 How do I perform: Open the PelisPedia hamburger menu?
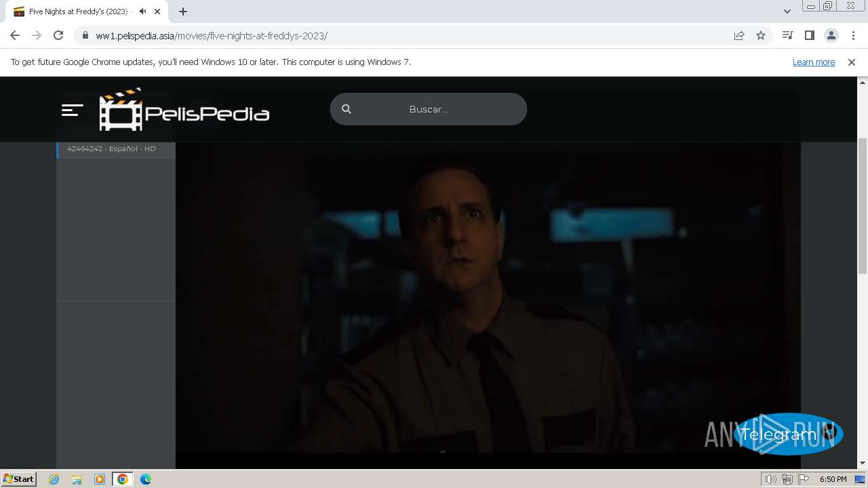pos(72,110)
